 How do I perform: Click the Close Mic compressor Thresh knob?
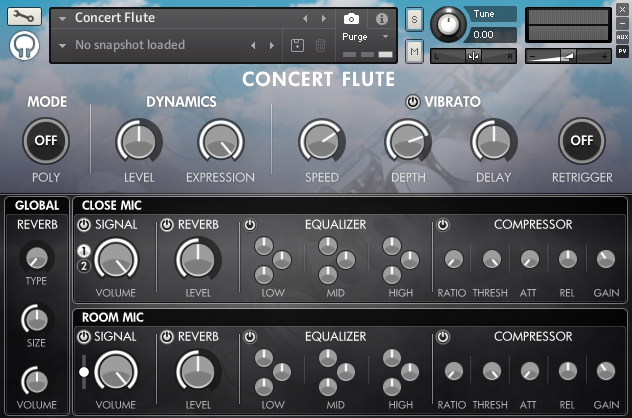pos(492,259)
